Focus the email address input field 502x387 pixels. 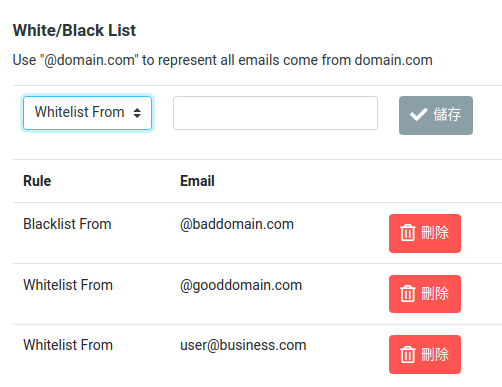[275, 113]
